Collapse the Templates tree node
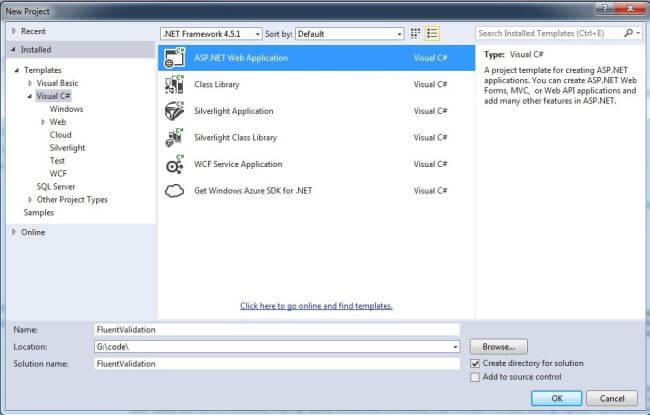The image size is (650, 415). point(17,70)
